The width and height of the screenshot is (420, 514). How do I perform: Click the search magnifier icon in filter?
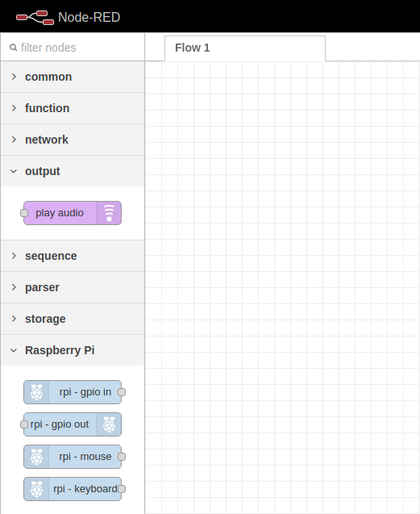(14, 48)
